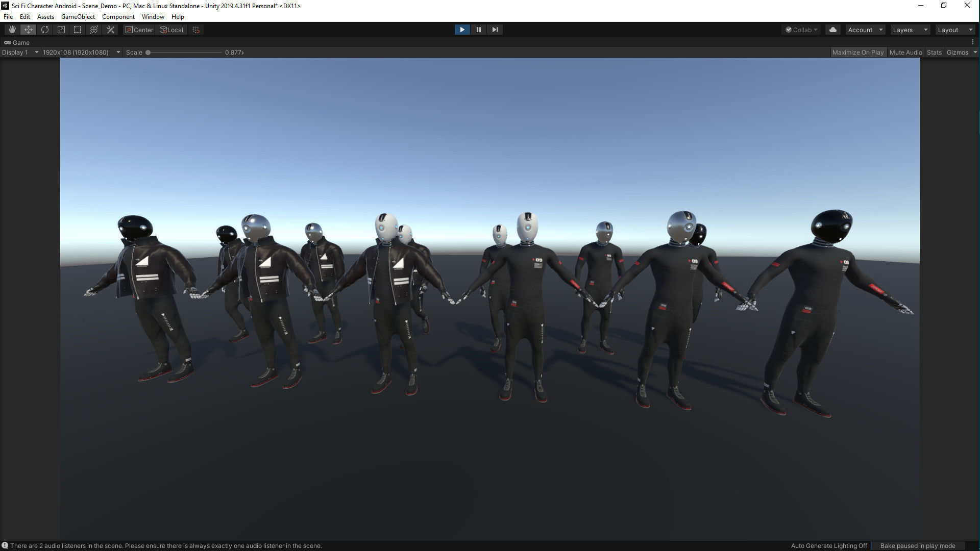Click the Step frame button
This screenshot has height=551, width=980.
pos(495,30)
